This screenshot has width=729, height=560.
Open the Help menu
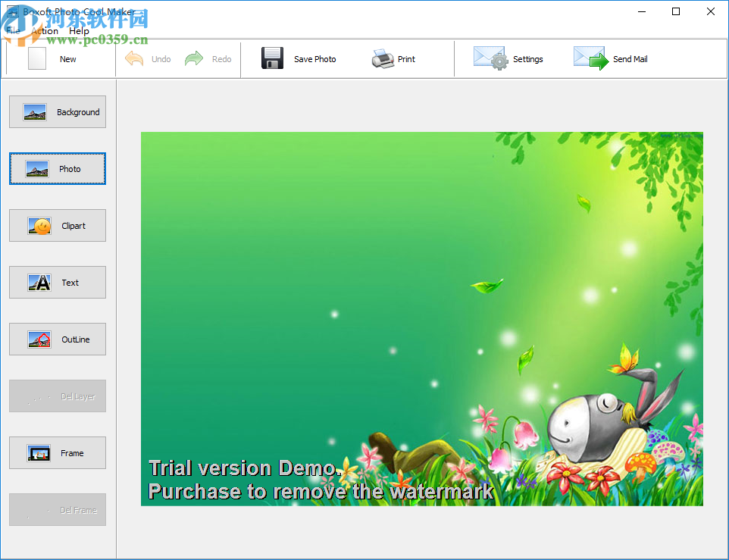click(x=79, y=30)
